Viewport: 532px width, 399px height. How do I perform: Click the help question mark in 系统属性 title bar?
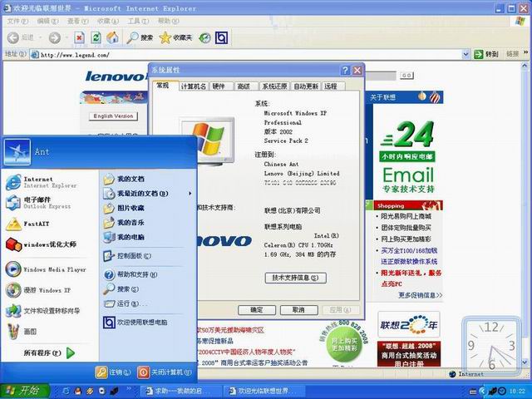click(346, 70)
